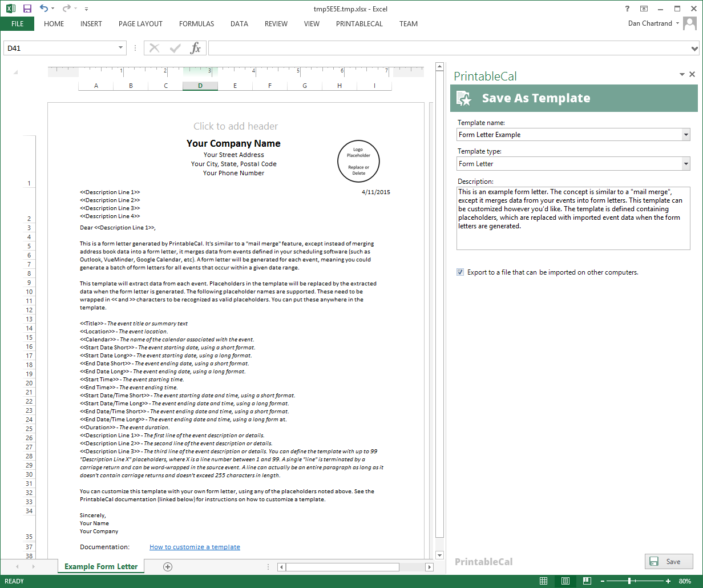Redo the last undone action
This screenshot has width=703, height=588.
(66, 9)
